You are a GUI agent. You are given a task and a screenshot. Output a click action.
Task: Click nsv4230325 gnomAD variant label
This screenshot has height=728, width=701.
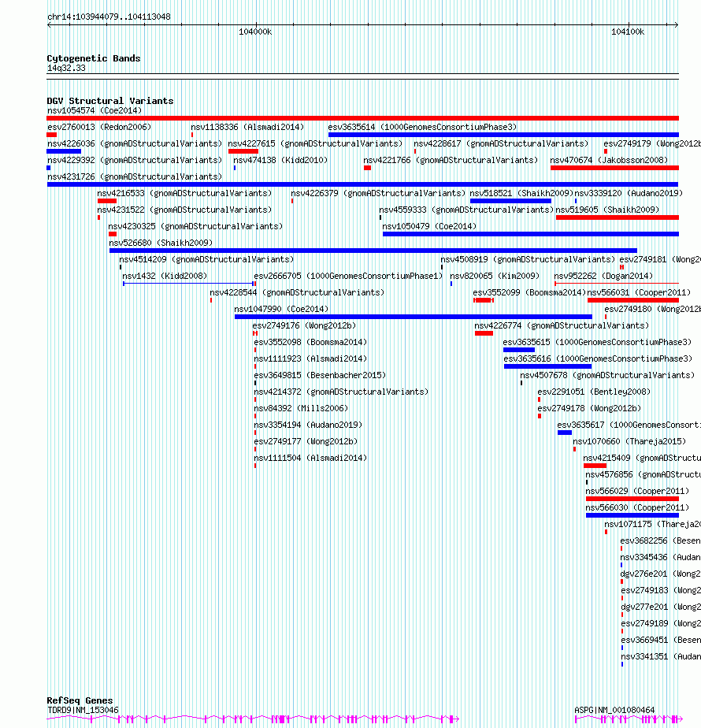(195, 227)
